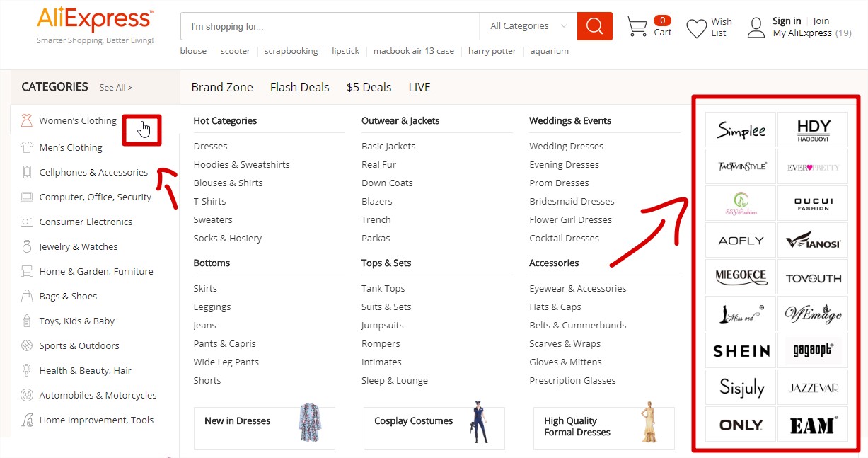Select the HDY Haoduoyi brand logo

click(x=813, y=130)
